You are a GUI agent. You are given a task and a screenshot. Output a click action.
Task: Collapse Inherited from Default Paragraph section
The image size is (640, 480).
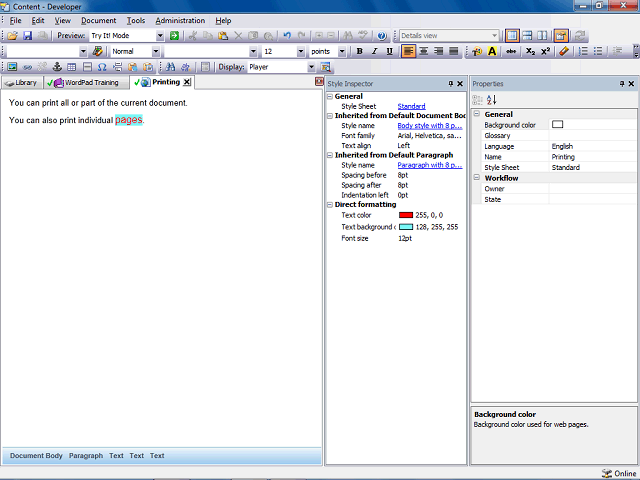tap(330, 155)
